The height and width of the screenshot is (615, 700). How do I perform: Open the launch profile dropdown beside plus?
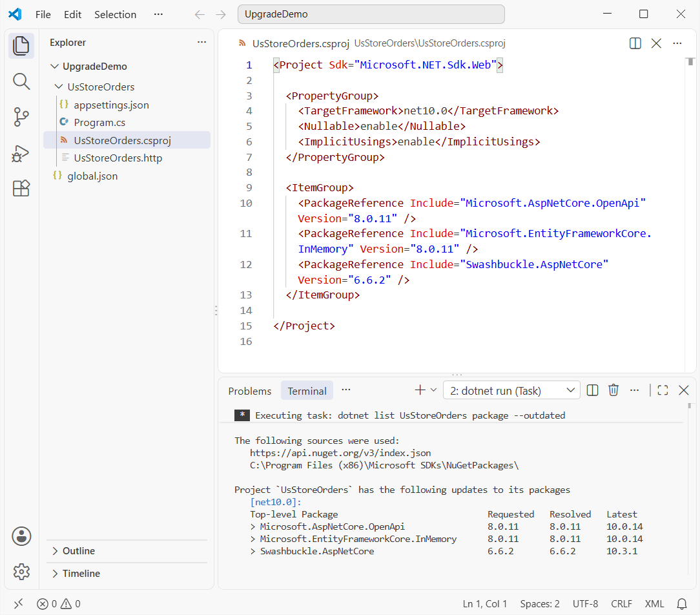[433, 390]
